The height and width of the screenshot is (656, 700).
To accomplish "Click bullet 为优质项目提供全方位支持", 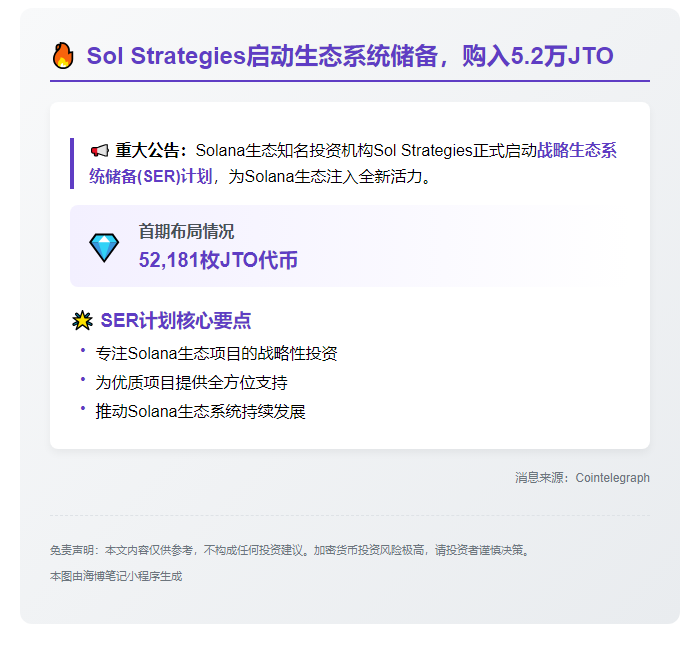I will tap(192, 382).
